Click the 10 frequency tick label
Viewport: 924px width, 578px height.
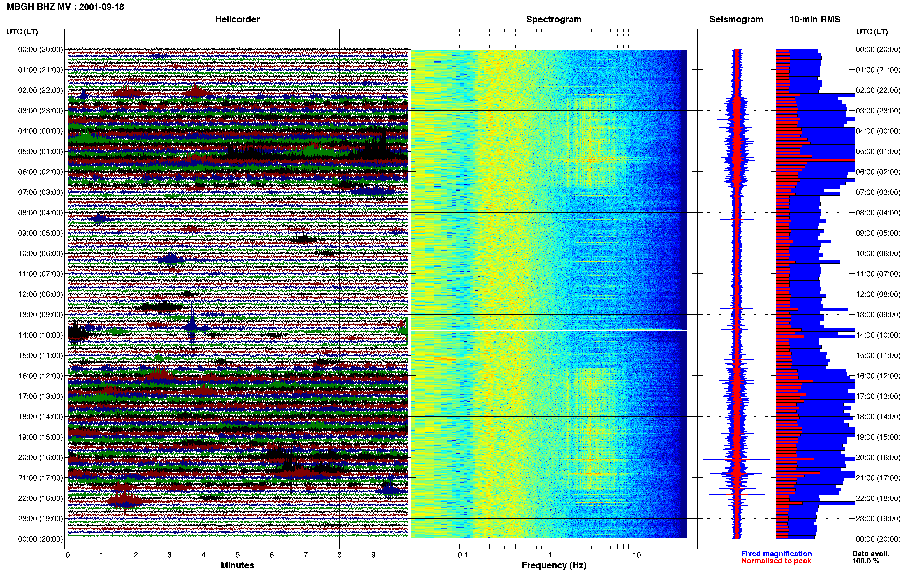tap(637, 555)
